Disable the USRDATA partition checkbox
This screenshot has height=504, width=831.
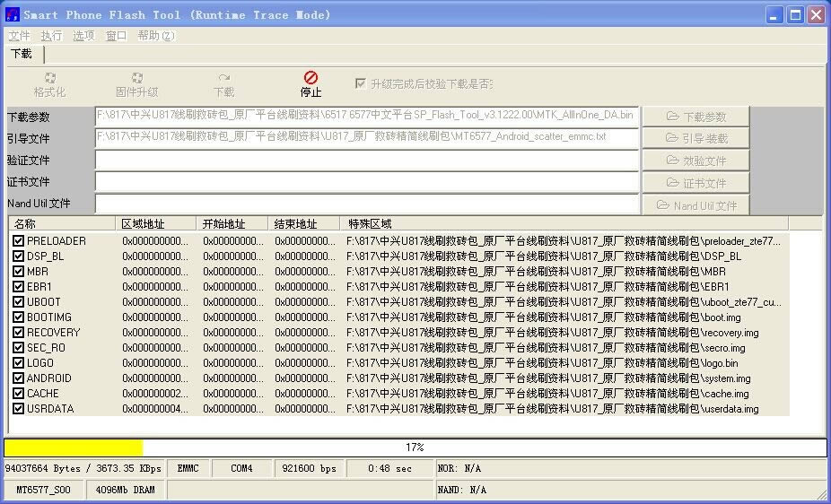19,409
